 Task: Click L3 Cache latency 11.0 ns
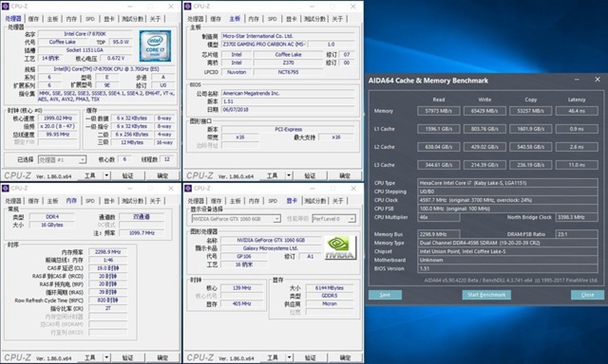(x=577, y=165)
